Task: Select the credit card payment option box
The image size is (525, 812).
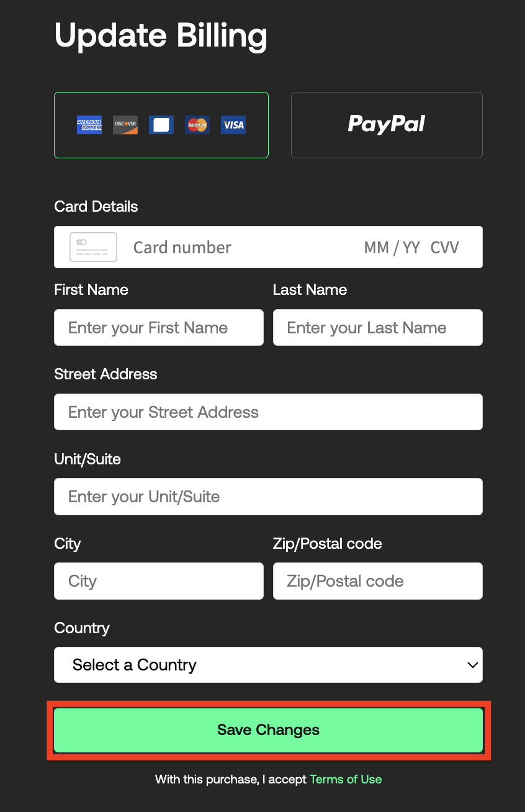Action: pos(161,125)
